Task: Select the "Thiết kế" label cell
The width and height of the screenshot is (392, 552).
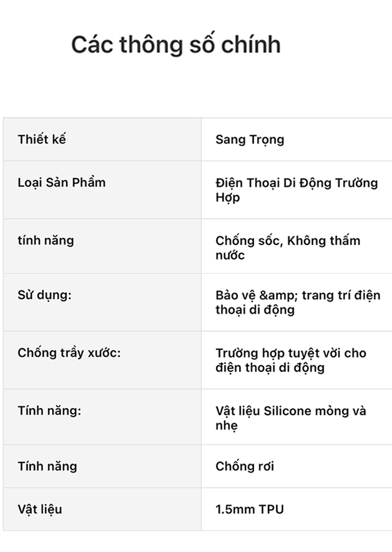Action: tap(42, 139)
